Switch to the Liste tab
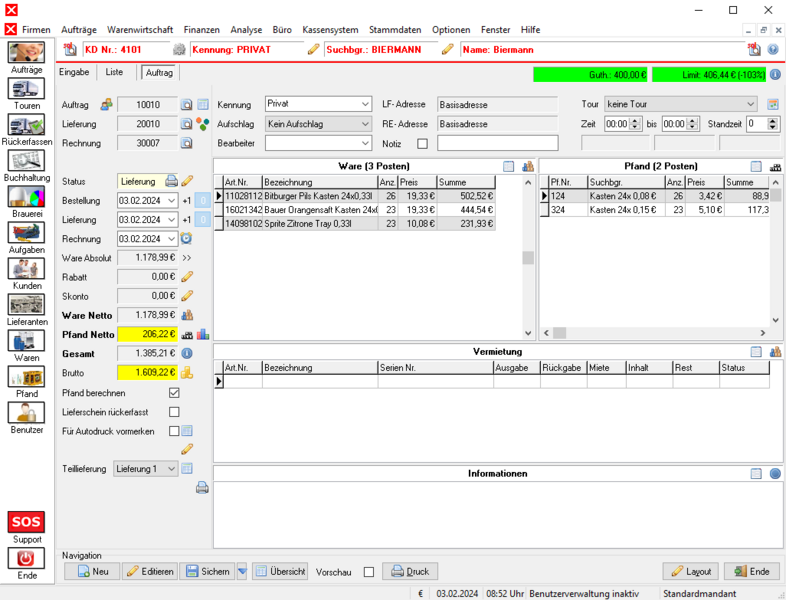786x600 pixels. tap(115, 72)
